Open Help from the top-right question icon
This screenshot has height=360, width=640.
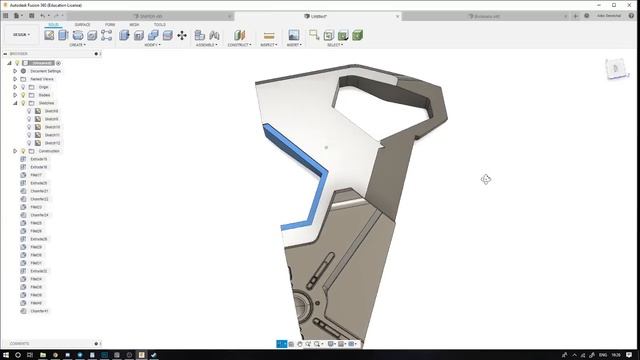point(631,16)
